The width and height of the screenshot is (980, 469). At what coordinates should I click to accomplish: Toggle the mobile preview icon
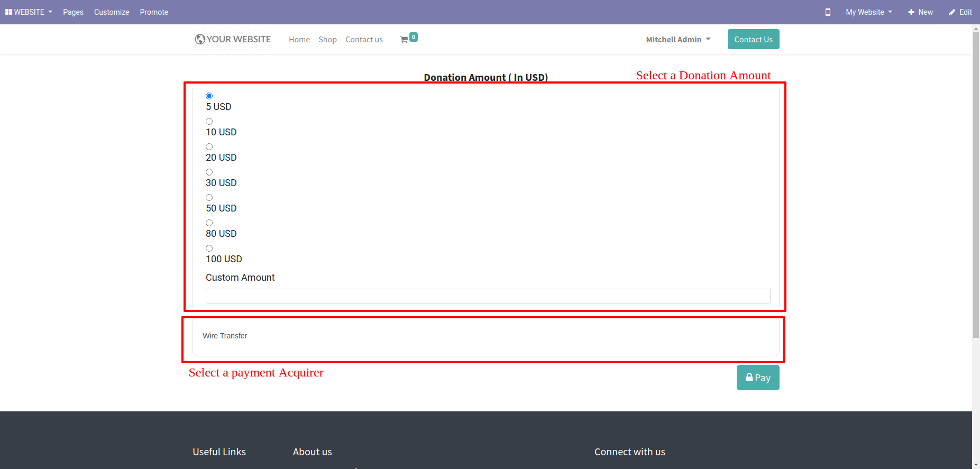828,12
